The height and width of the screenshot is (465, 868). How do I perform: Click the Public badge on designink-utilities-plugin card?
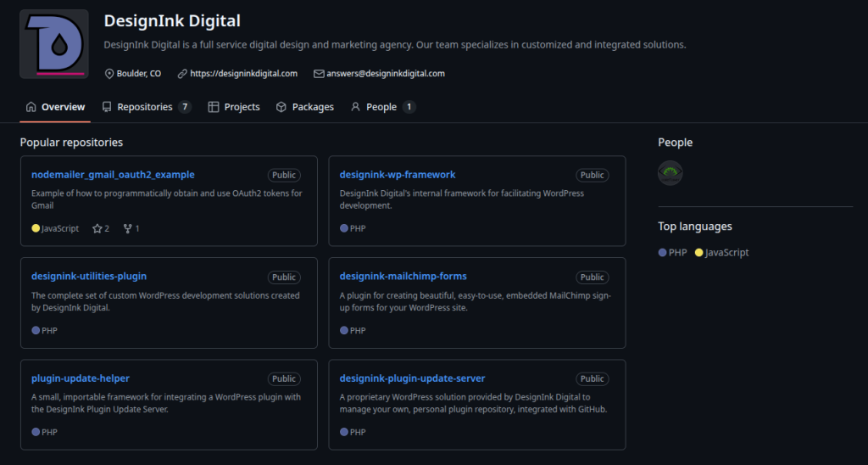284,277
